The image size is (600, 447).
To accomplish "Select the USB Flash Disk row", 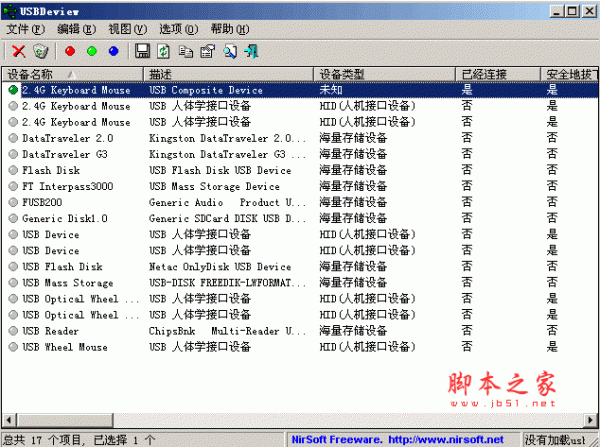I will click(300, 266).
